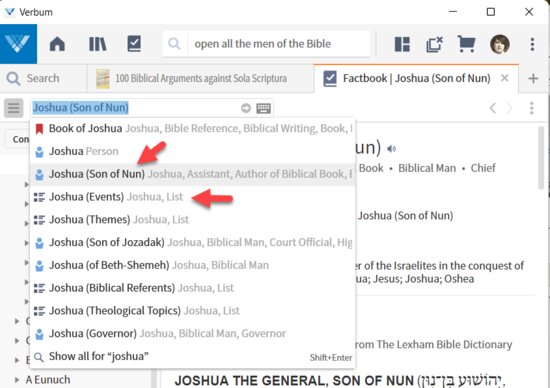This screenshot has width=550, height=388.
Task: Click the close all panels icon
Action: 434,45
